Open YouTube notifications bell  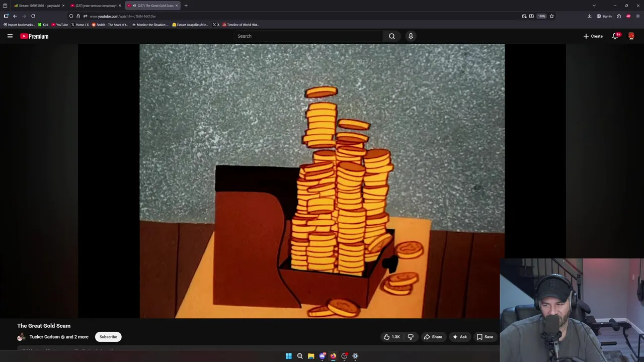coord(615,36)
